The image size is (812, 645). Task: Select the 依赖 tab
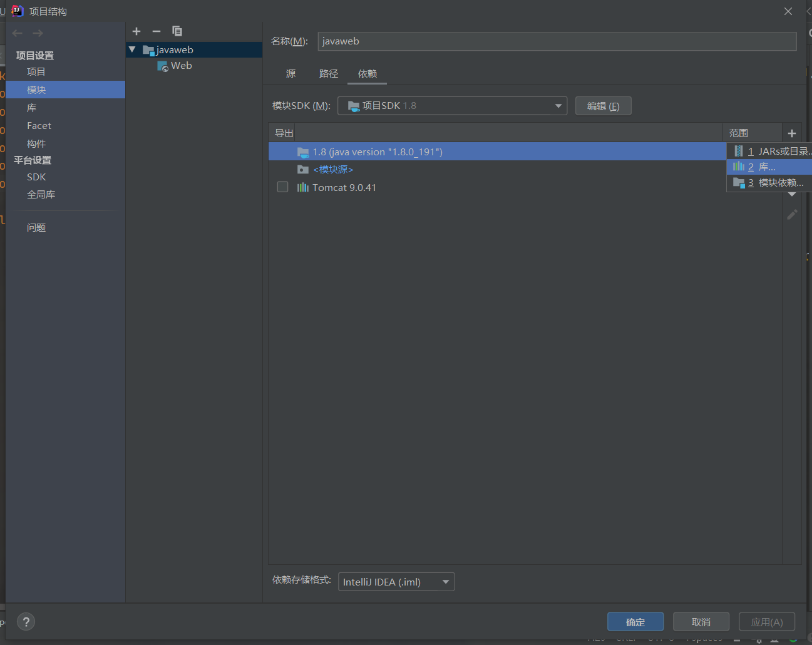[x=367, y=74]
